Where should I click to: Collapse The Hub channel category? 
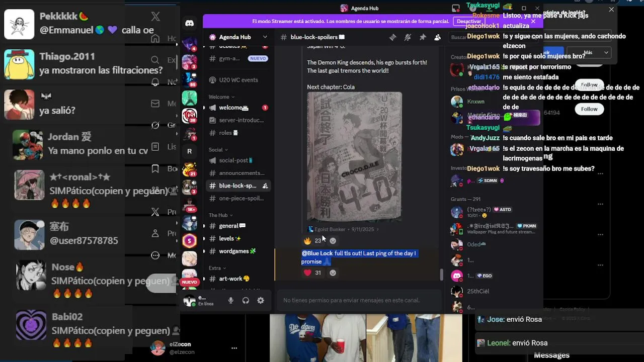[221, 215]
